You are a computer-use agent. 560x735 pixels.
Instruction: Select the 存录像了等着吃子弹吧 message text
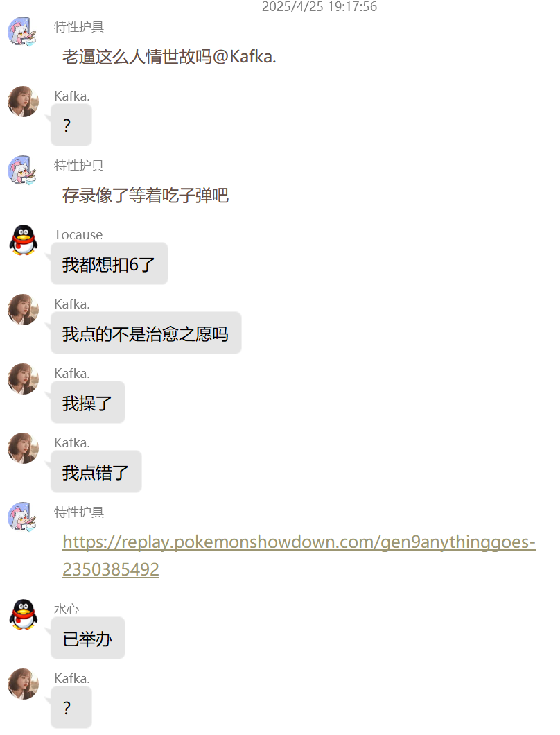tap(146, 196)
